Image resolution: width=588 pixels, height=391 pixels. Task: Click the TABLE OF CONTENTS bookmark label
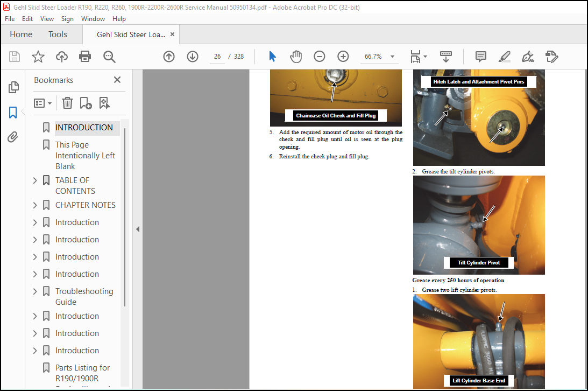click(75, 186)
